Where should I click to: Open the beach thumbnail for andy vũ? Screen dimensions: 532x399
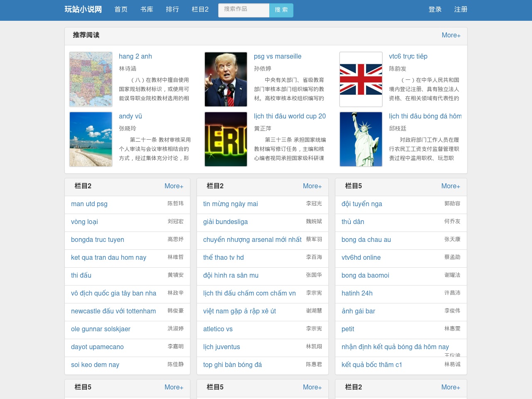point(91,139)
